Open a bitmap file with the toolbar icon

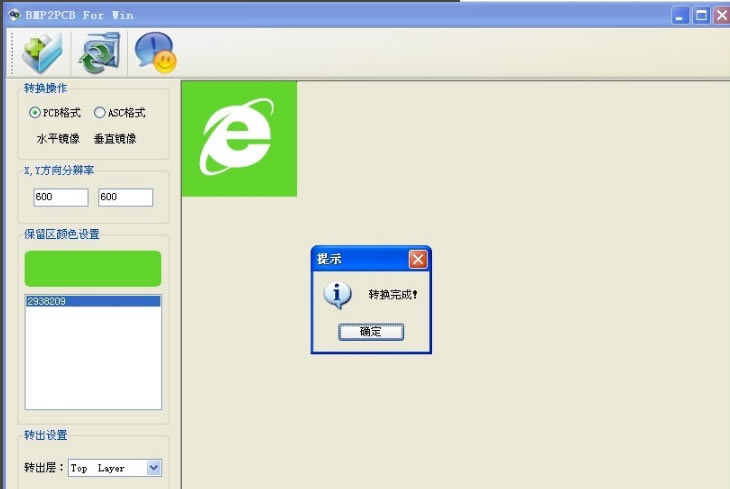click(43, 53)
